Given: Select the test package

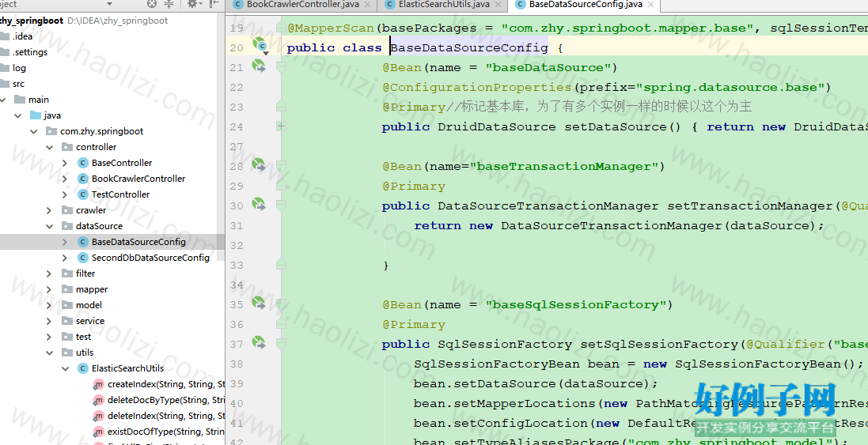Looking at the screenshot, I should point(84,337).
